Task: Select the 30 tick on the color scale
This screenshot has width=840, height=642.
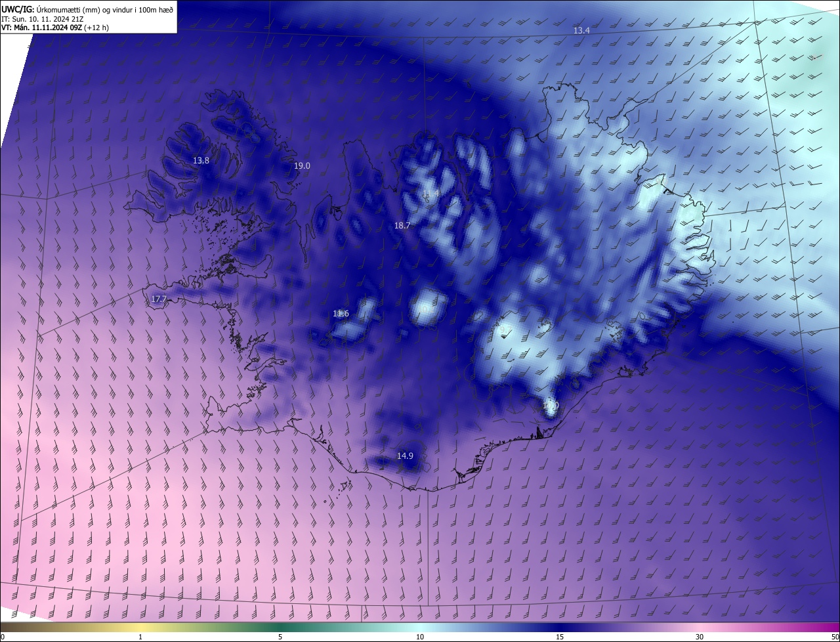Action: 700,637
